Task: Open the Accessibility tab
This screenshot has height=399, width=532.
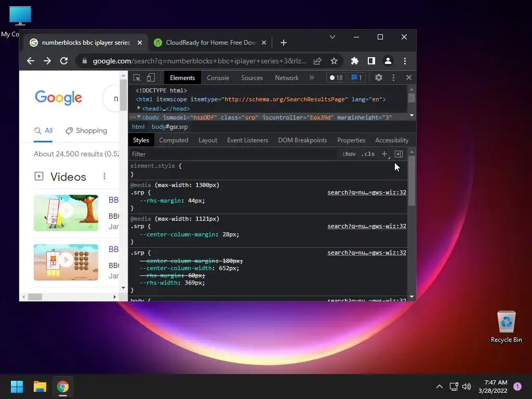Action: (392, 140)
